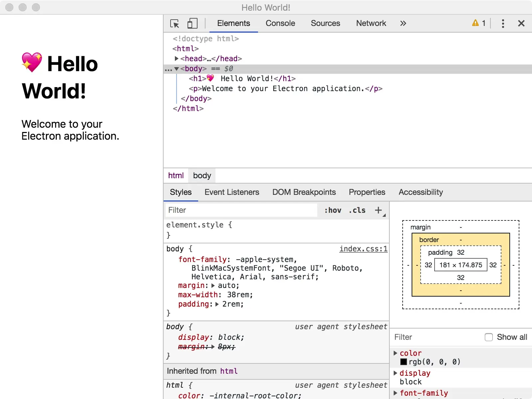This screenshot has width=532, height=399.
Task: Expand the margin auto shorthand
Action: tap(213, 286)
